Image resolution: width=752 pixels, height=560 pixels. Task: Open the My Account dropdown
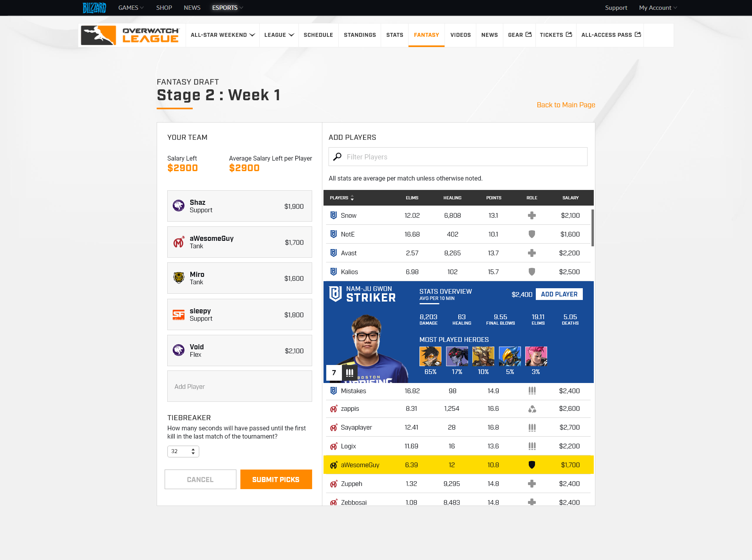point(657,7)
